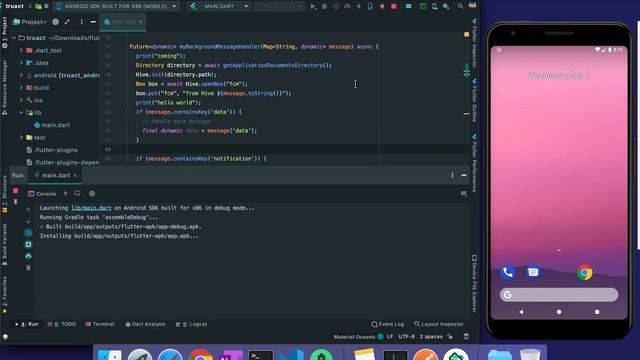Tap the emulator Home navigation button
Image resolution: width=640 pixels, height=360 pixels.
[559, 312]
